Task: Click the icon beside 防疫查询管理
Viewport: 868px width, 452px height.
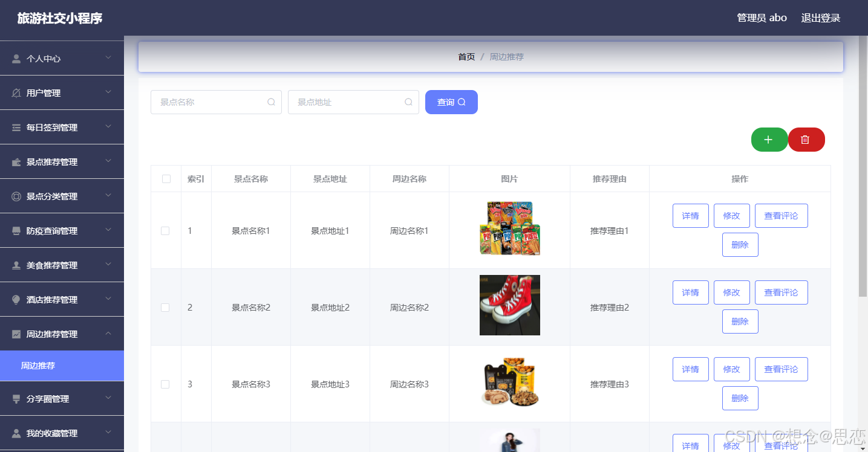Action: pyautogui.click(x=16, y=231)
